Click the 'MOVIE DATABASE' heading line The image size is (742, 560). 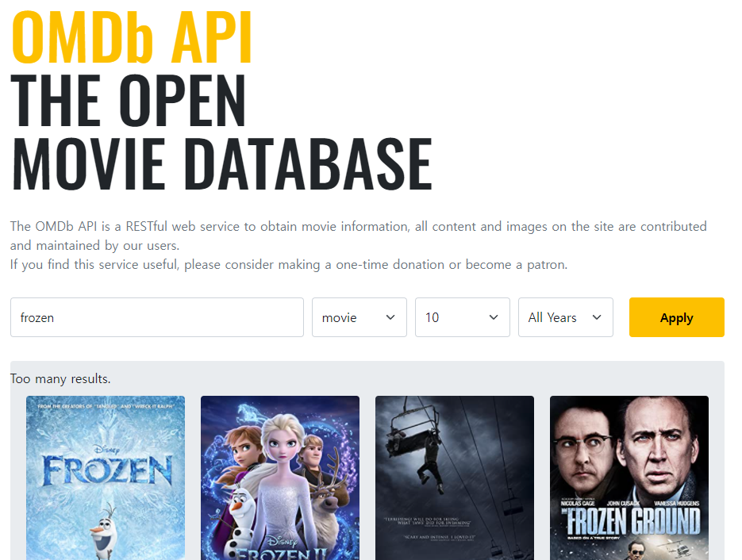click(x=221, y=163)
